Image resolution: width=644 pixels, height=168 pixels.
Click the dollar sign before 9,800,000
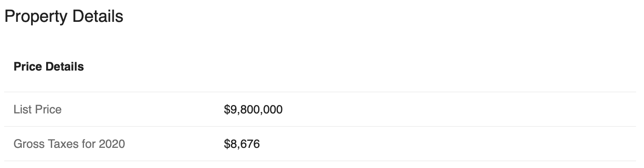(227, 110)
